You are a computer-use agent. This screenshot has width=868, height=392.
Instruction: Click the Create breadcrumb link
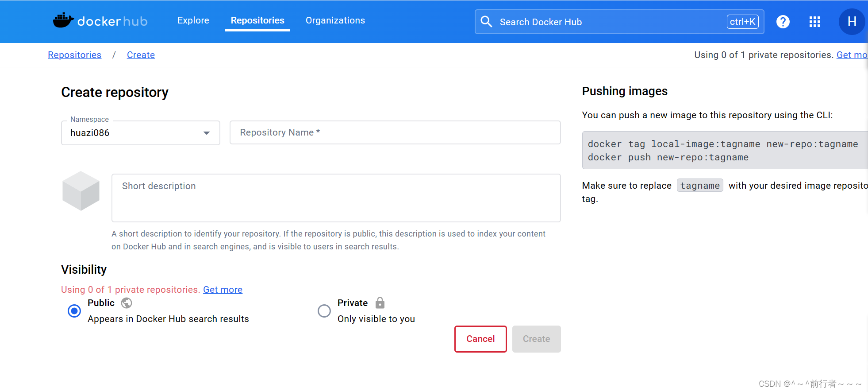141,55
